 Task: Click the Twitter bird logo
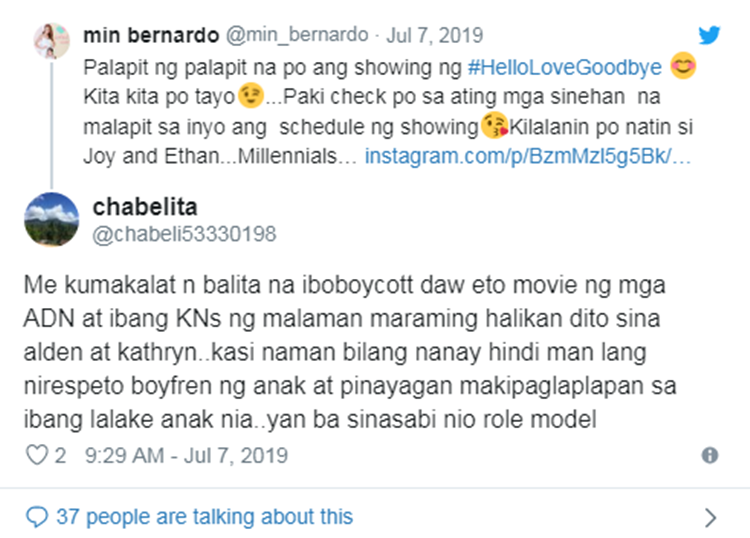click(708, 36)
